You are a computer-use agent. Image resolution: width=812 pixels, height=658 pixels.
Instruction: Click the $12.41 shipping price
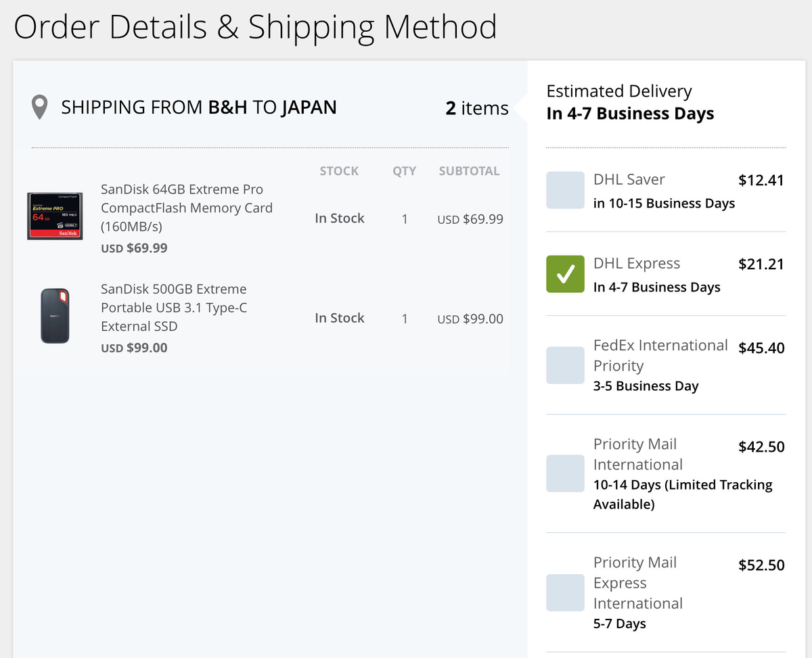(x=761, y=181)
